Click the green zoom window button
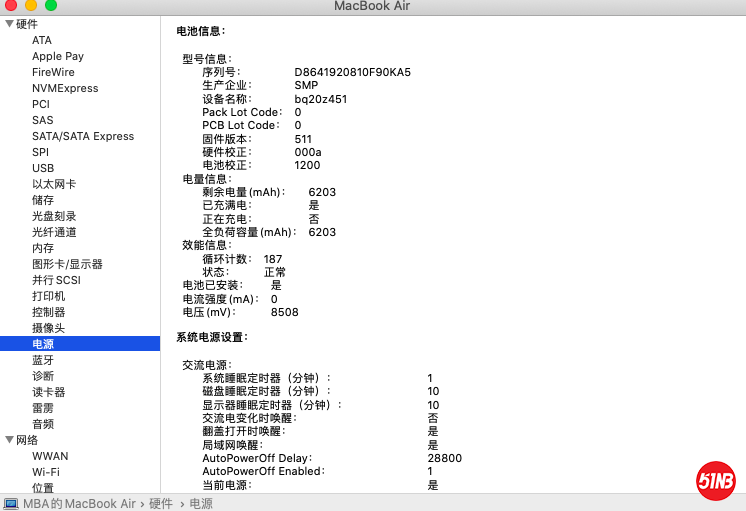 point(50,6)
